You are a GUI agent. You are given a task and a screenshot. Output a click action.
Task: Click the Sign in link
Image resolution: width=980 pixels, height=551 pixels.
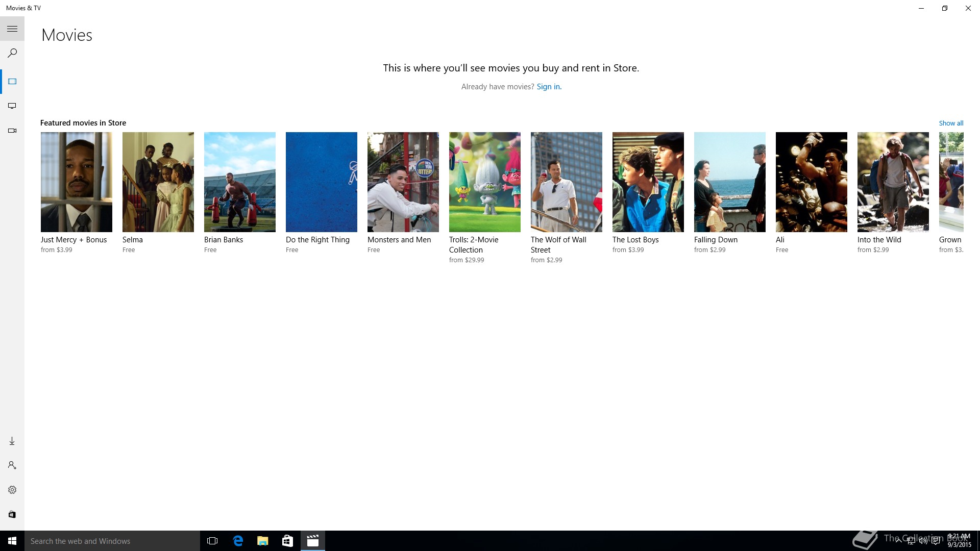[548, 87]
